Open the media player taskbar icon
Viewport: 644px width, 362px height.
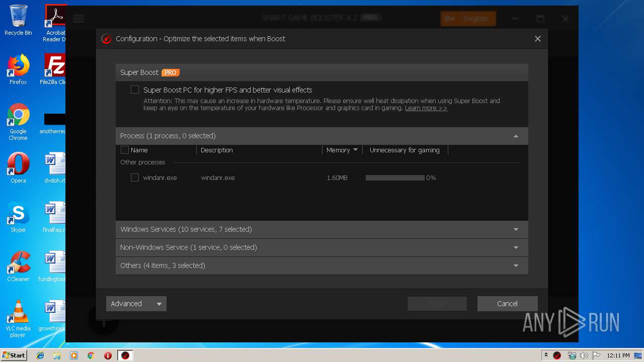click(x=74, y=355)
